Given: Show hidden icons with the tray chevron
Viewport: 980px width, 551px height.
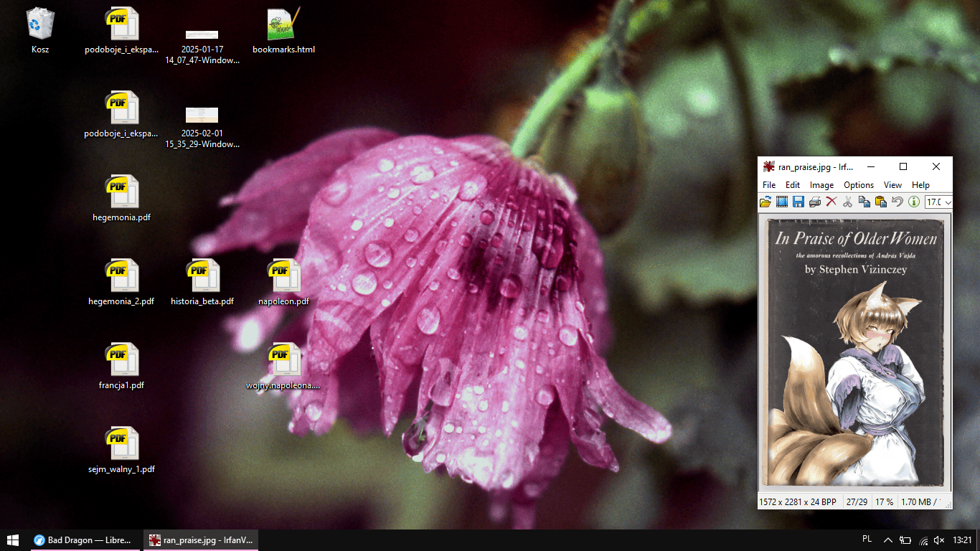Looking at the screenshot, I should [x=887, y=540].
